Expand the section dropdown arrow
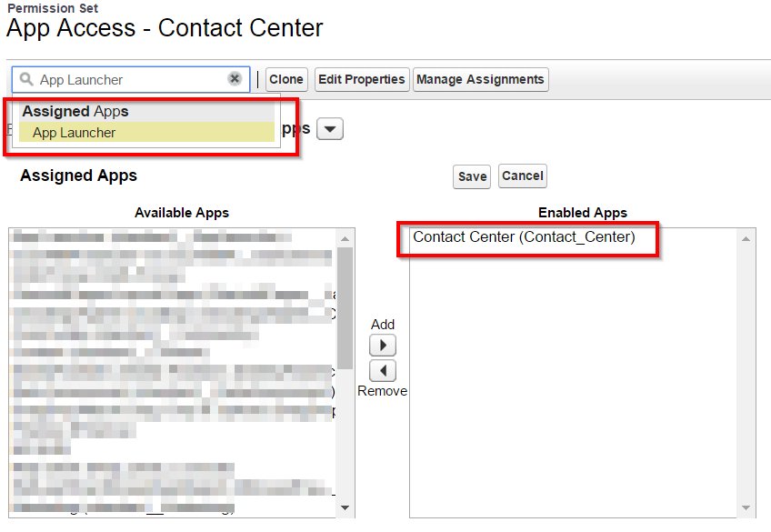 tap(330, 129)
